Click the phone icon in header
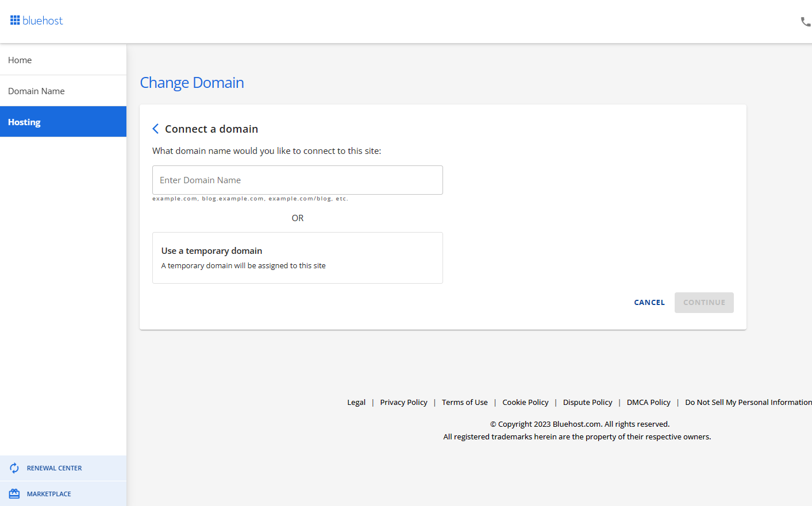 (x=806, y=22)
